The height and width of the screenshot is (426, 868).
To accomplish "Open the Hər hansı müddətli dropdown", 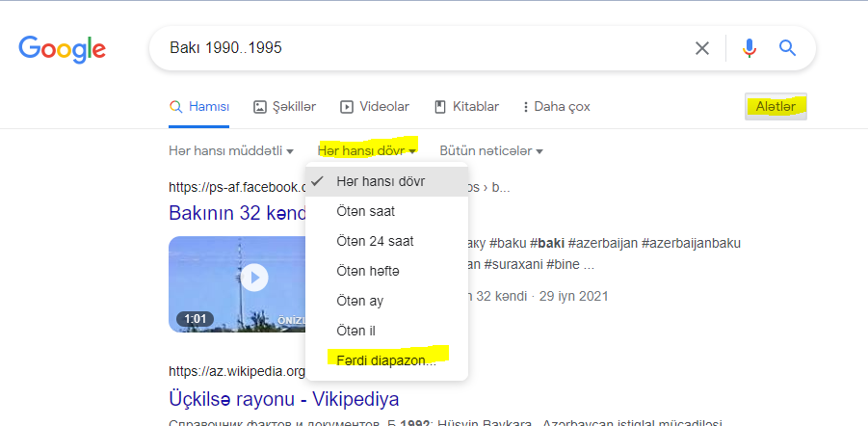I will (231, 151).
